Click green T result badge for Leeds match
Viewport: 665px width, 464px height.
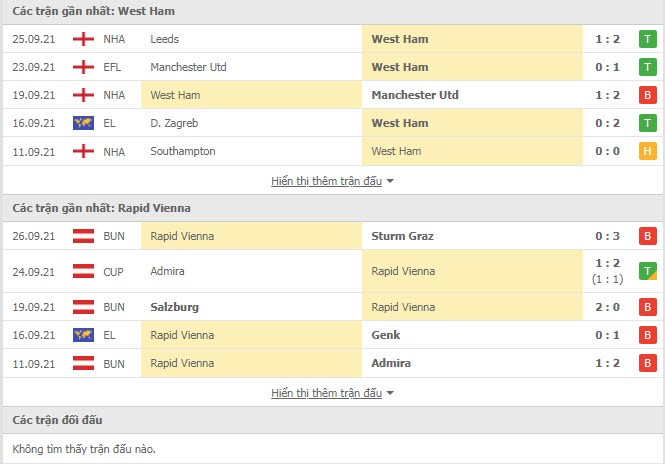pyautogui.click(x=647, y=39)
